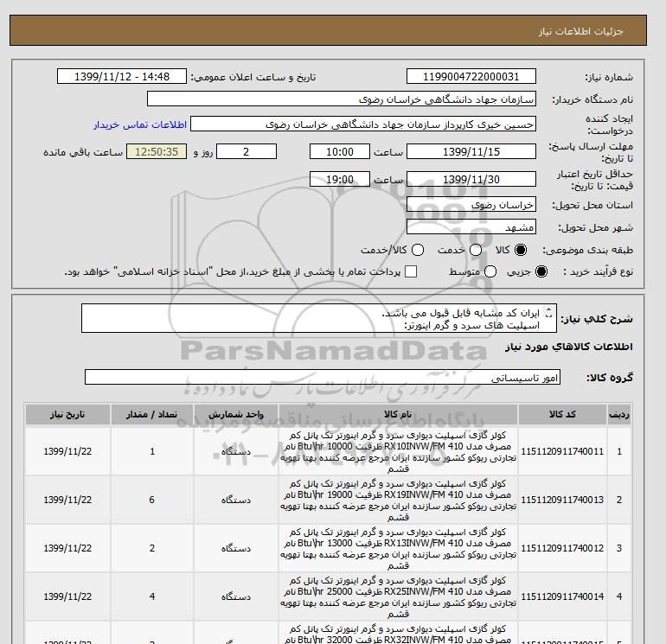Click quantity 4 in row 4
This screenshot has width=666, height=644.
pyautogui.click(x=152, y=596)
